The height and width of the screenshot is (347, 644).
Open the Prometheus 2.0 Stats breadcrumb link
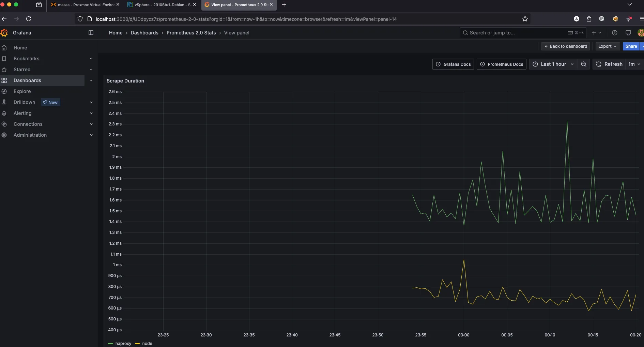tap(191, 33)
